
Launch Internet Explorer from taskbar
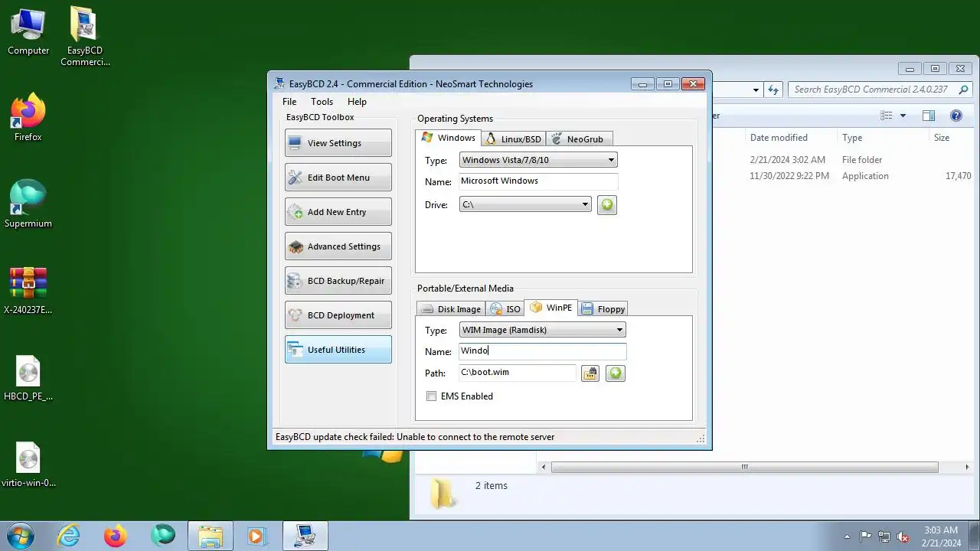pos(69,536)
